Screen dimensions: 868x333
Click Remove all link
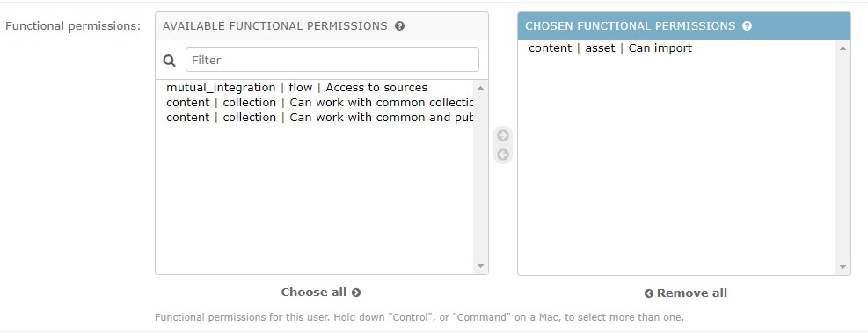click(x=685, y=293)
